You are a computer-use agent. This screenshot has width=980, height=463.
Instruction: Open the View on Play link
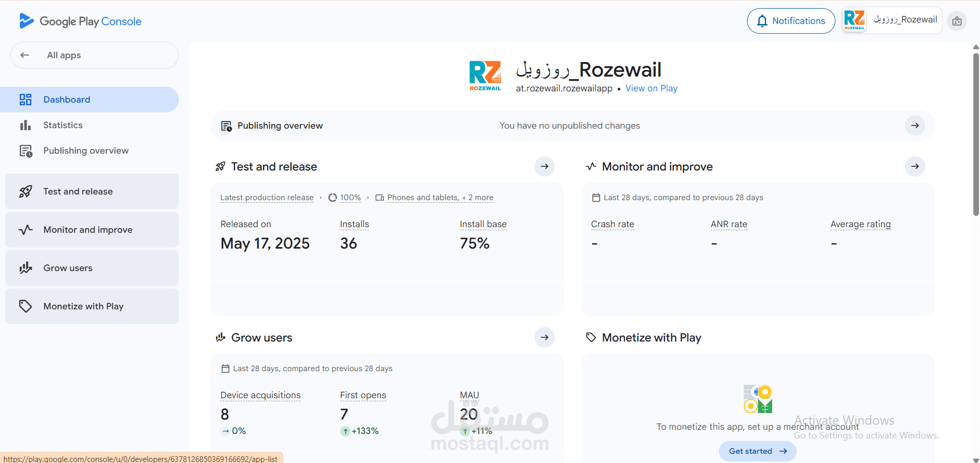(651, 88)
